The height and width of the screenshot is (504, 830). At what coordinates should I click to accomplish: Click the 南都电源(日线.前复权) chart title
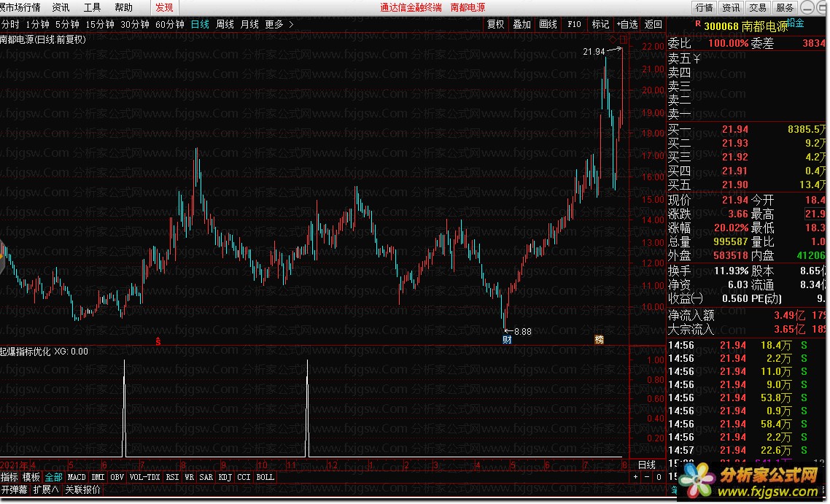43,39
